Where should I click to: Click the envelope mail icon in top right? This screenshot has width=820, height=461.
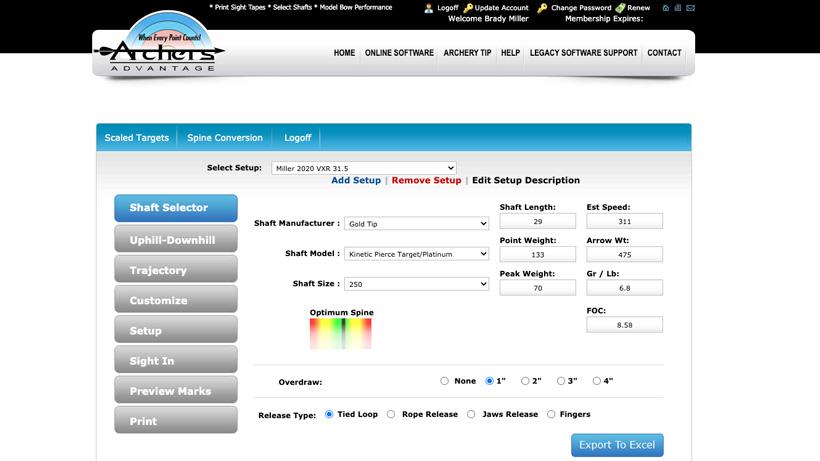pos(690,8)
